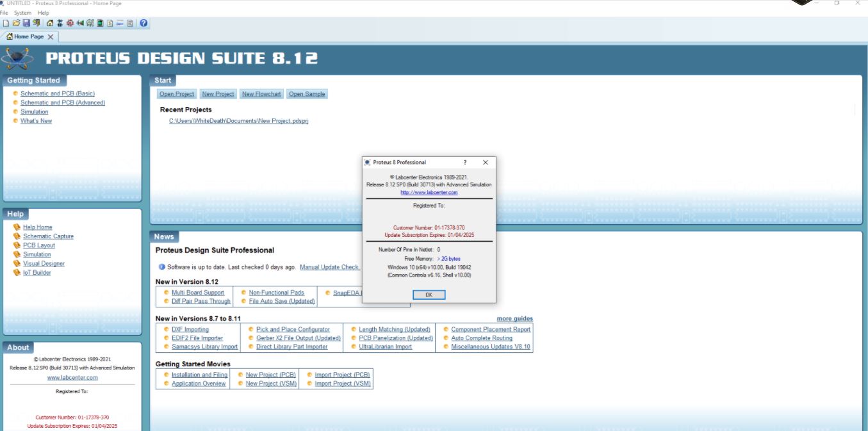Open Schematic Capture from the toolbar
This screenshot has height=431, width=868.
[60, 23]
